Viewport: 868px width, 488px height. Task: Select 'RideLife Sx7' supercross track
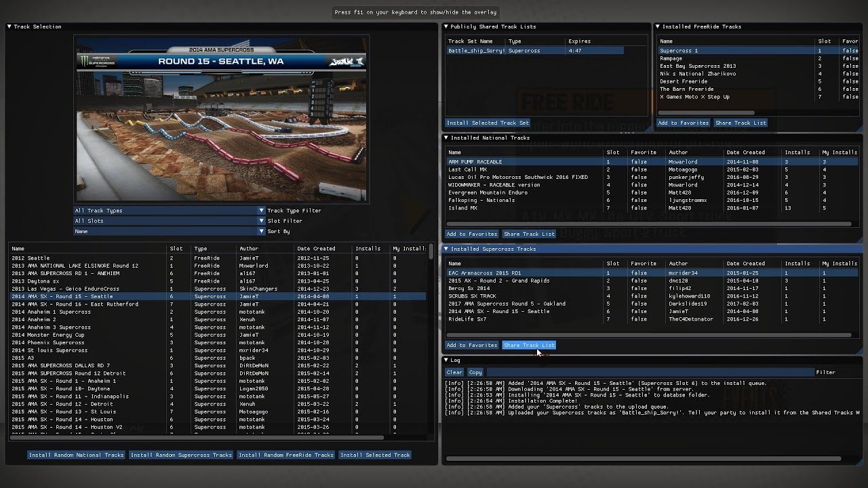(652, 319)
